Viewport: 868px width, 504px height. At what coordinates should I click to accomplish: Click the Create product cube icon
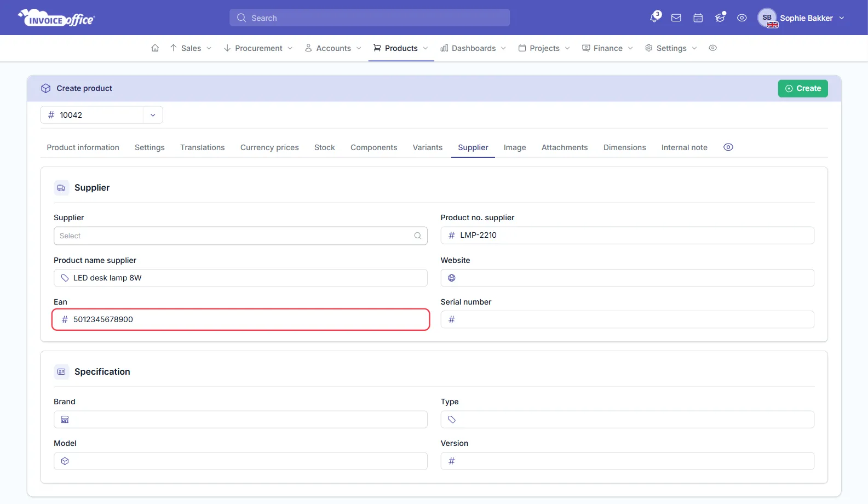tap(46, 88)
